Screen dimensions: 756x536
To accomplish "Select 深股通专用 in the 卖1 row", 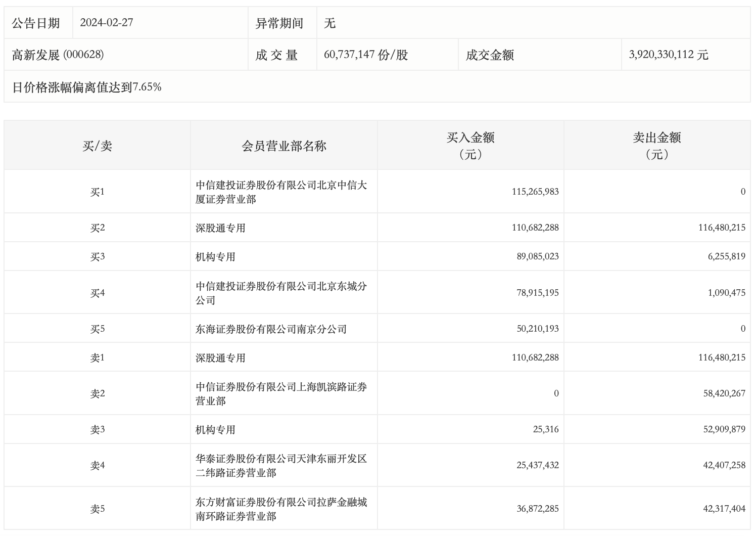I will 220,358.
